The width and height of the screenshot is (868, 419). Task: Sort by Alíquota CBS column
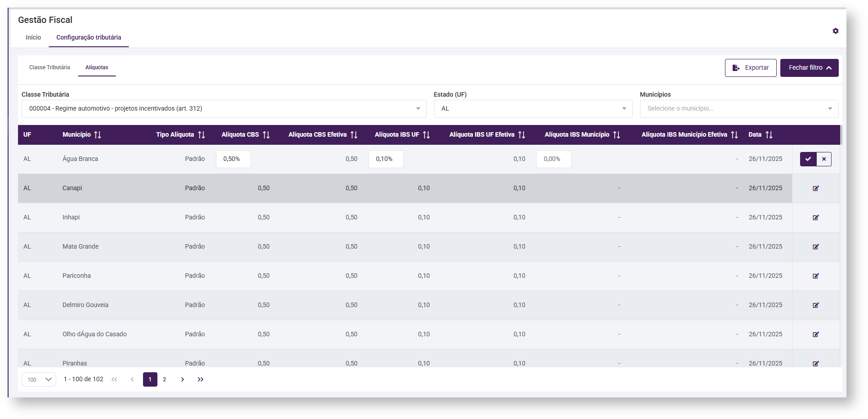click(x=266, y=135)
